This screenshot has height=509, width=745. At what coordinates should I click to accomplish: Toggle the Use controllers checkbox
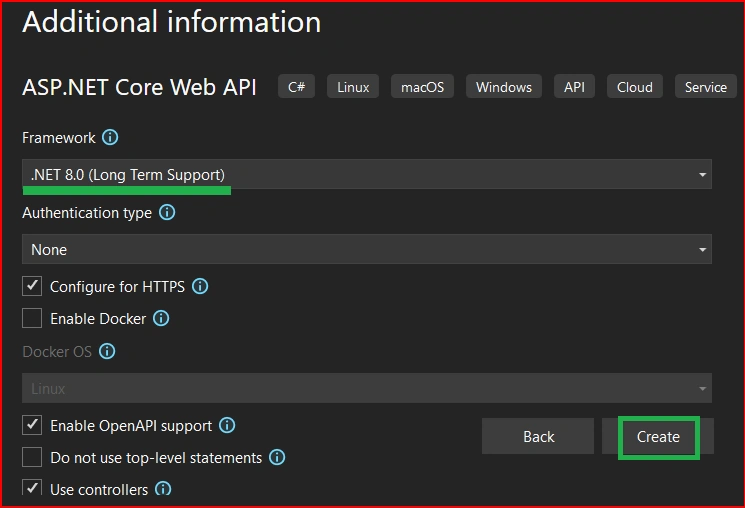[x=32, y=488]
